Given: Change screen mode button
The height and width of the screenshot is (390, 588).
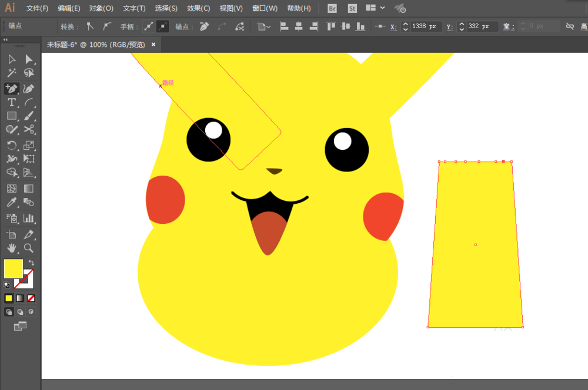Looking at the screenshot, I should (x=20, y=327).
